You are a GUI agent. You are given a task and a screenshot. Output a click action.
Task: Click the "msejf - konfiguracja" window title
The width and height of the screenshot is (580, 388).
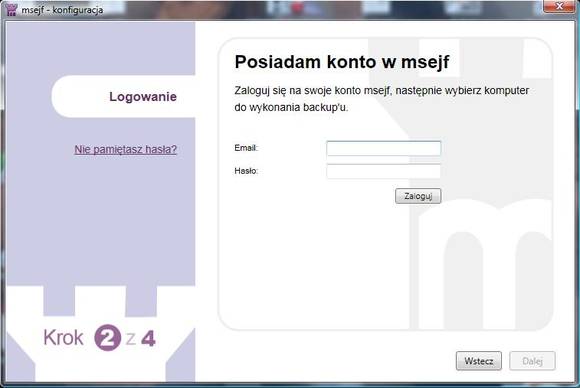62,10
